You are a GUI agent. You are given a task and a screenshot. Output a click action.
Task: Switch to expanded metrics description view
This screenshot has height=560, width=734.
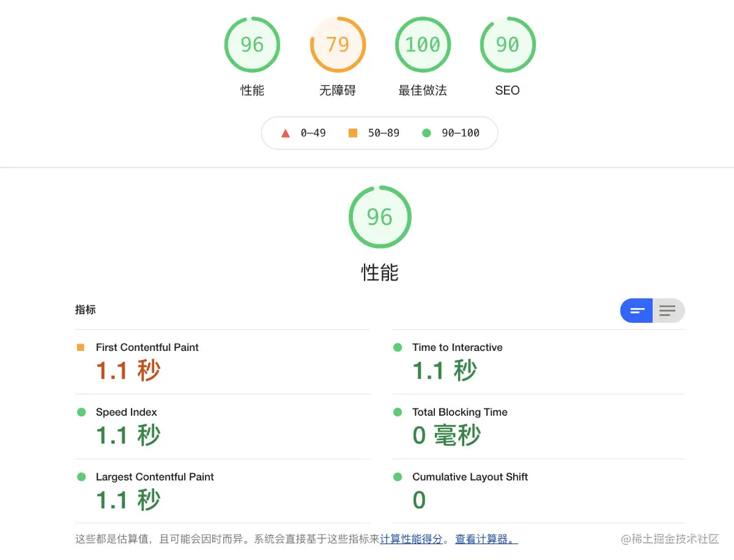pos(669,311)
